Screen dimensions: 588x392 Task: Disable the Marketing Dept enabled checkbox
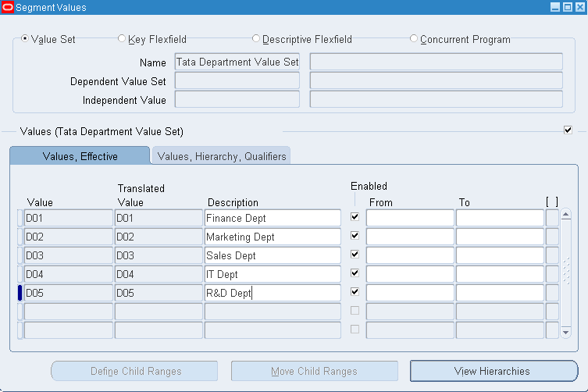pos(355,236)
